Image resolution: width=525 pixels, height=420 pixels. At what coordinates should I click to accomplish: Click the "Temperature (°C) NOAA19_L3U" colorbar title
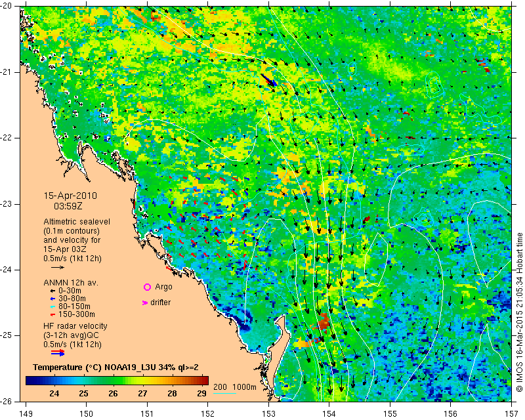[x=95, y=367]
